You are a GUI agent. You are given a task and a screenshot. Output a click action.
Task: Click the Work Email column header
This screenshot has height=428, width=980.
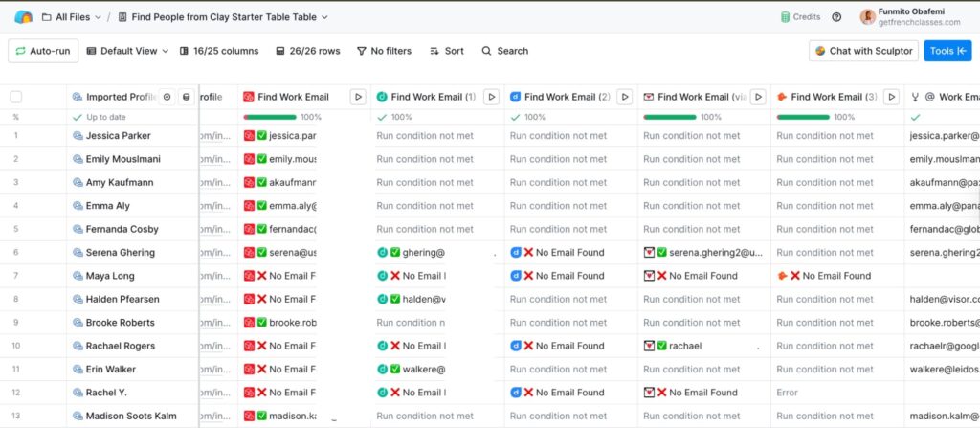(943, 97)
